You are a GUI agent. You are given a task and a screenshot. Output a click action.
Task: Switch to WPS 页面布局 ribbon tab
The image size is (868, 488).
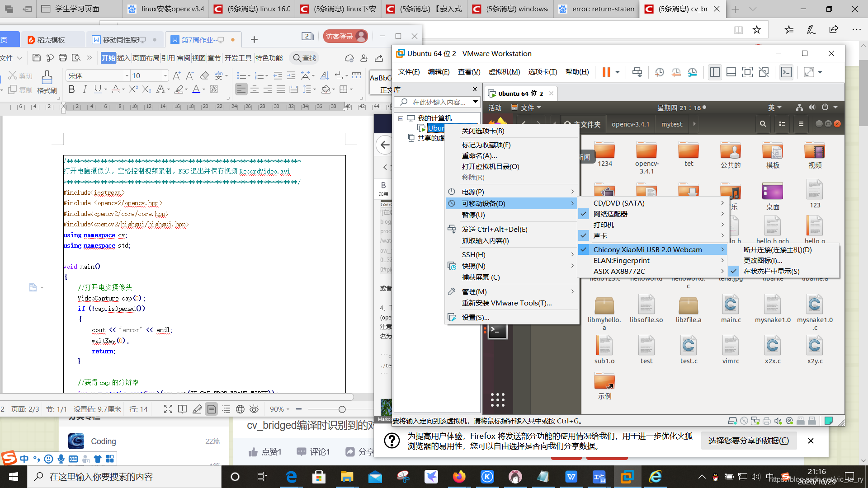coord(146,58)
